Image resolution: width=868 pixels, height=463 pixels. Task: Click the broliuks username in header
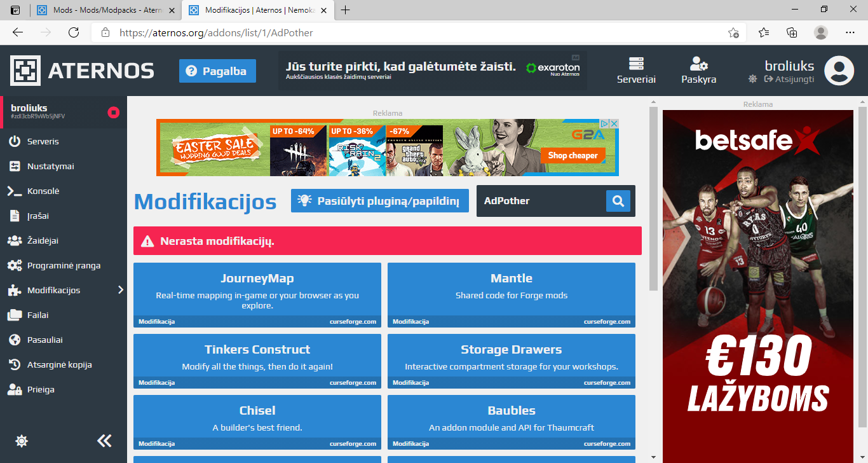(x=789, y=66)
